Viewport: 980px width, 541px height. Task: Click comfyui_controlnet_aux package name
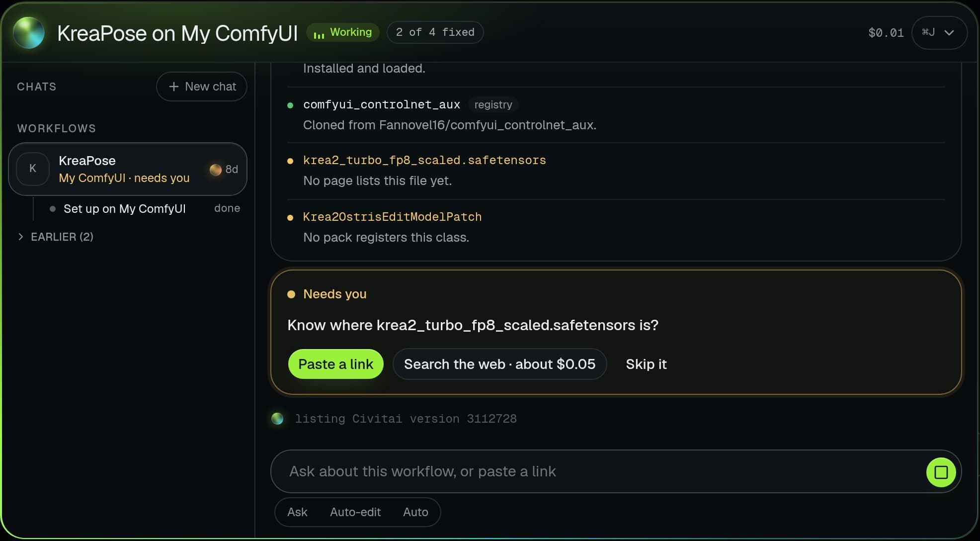(382, 104)
